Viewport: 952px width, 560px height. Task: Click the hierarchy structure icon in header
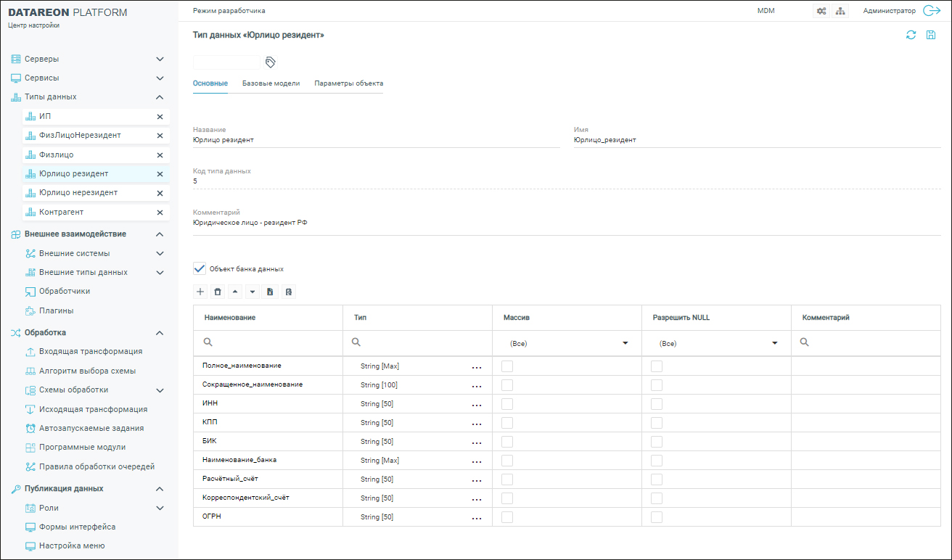pos(840,11)
